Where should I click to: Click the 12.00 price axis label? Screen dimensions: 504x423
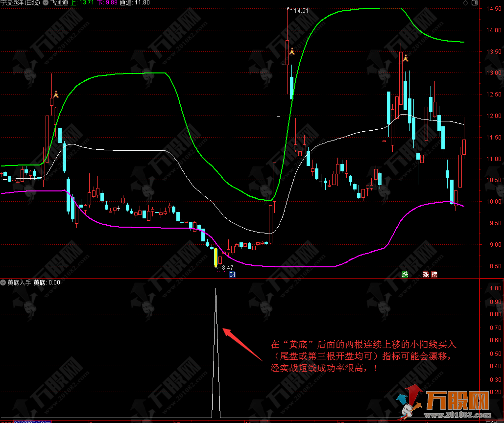tap(494, 116)
